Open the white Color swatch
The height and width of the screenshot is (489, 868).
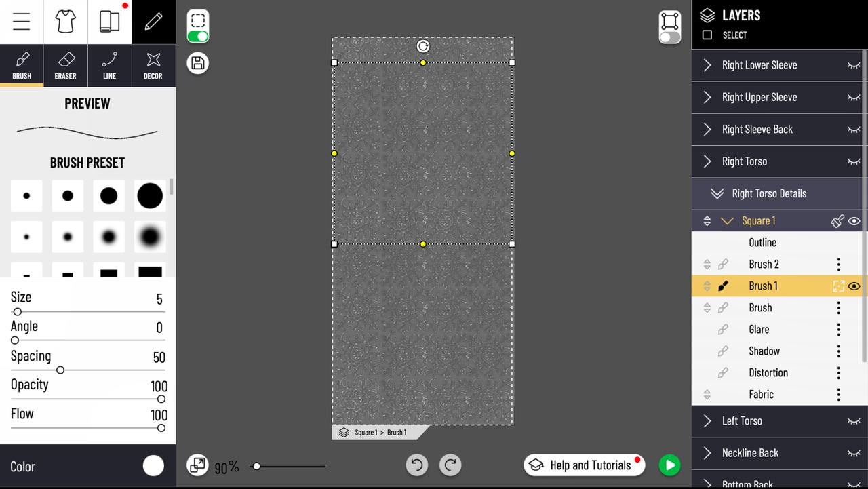[153, 466]
